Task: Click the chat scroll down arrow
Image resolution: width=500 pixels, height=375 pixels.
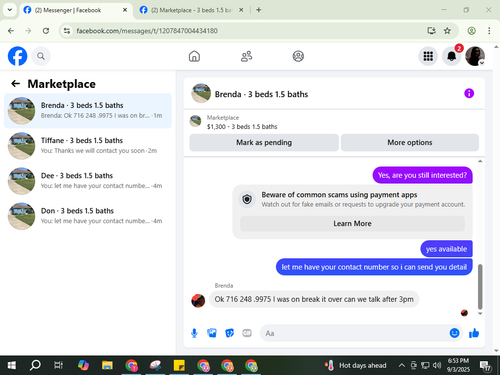Action: click(x=480, y=313)
